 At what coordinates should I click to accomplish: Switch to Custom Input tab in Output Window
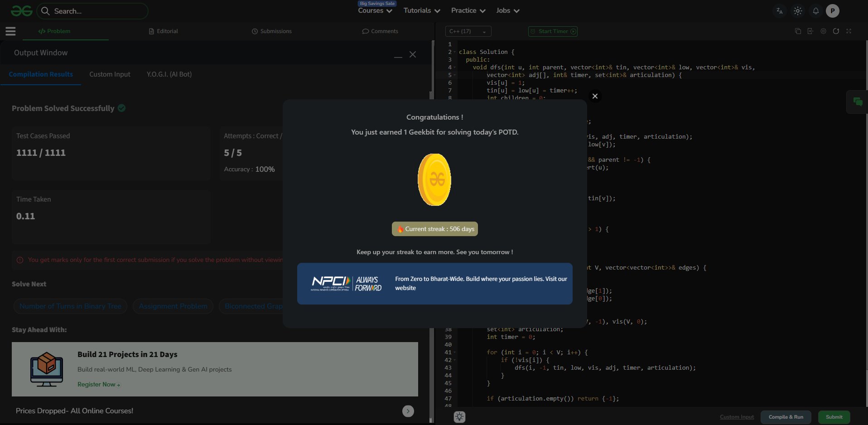tap(110, 74)
